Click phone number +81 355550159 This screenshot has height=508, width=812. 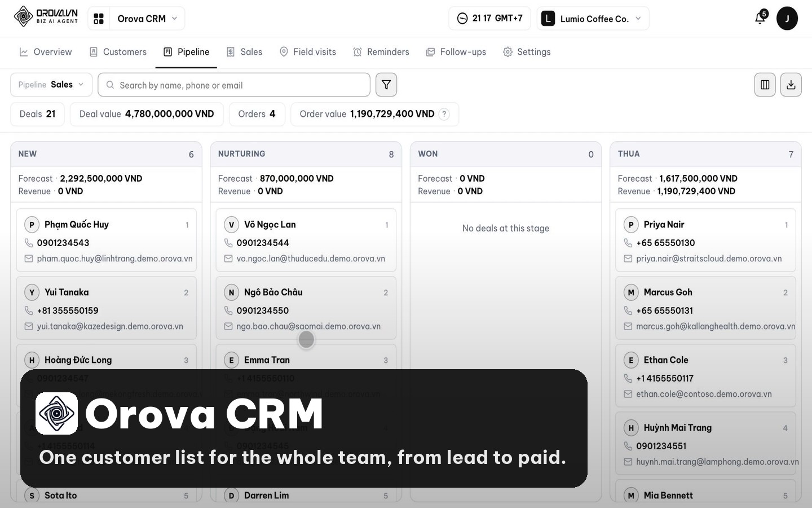pyautogui.click(x=68, y=310)
